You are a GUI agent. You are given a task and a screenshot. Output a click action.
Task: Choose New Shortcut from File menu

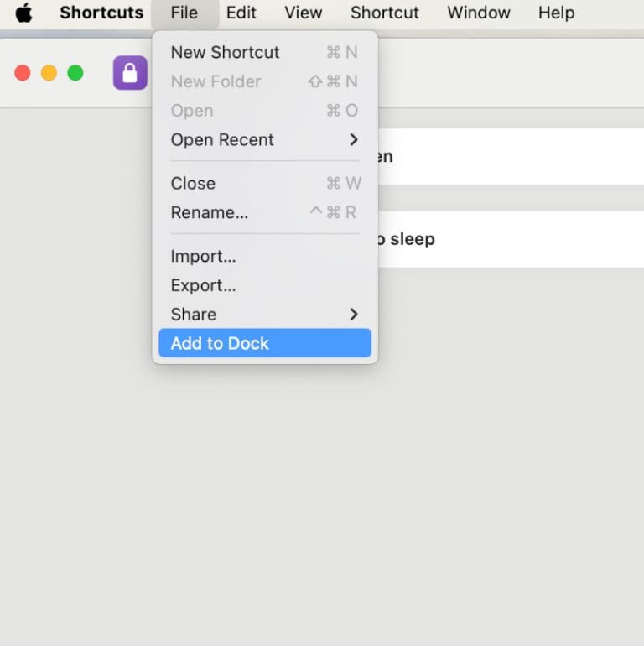pos(265,52)
